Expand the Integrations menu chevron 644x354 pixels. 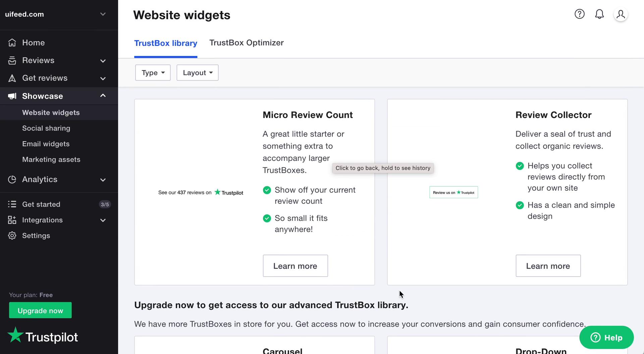pos(103,220)
